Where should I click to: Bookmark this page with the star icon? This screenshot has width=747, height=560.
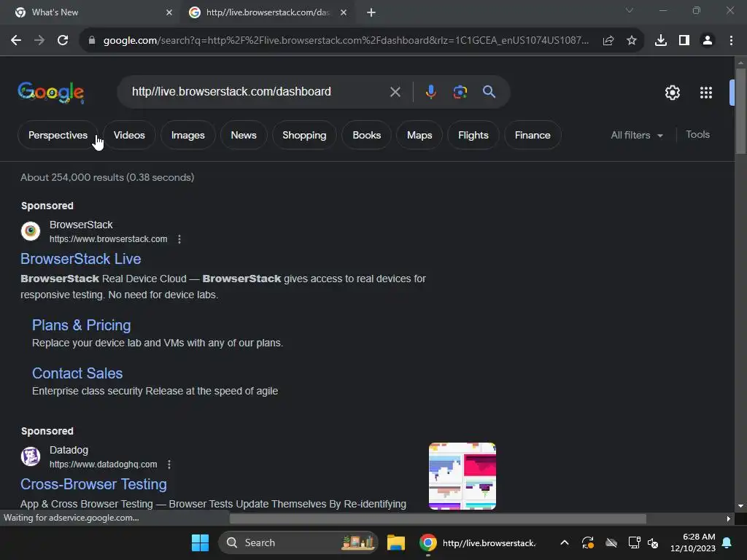point(631,41)
